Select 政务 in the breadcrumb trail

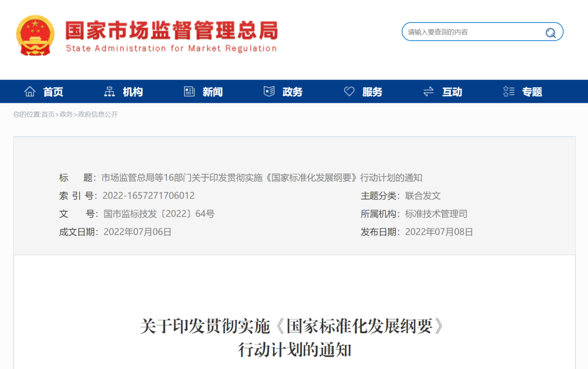66,114
